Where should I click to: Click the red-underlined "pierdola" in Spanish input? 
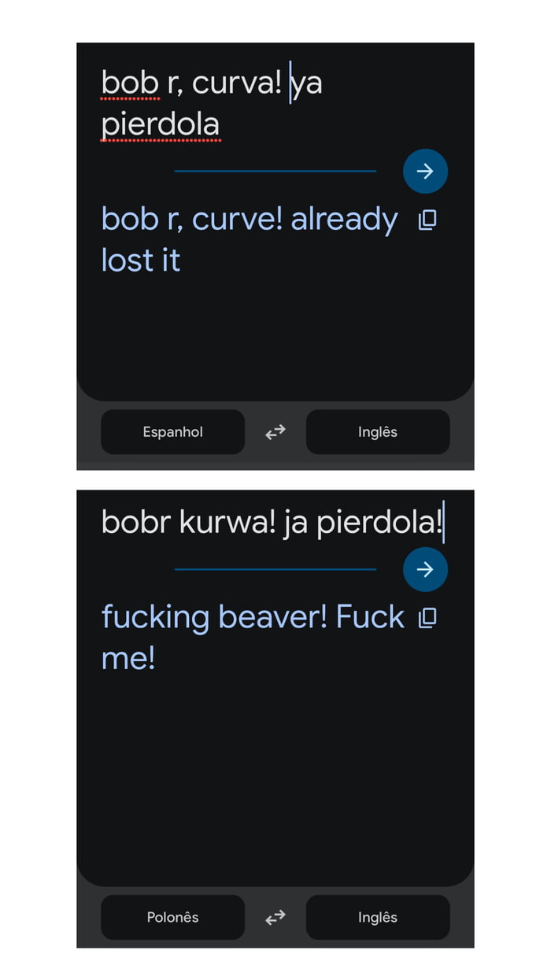(x=161, y=124)
